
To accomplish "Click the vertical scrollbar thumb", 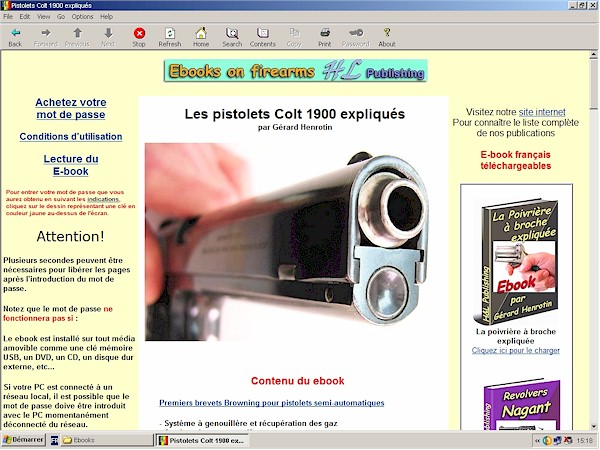I will pyautogui.click(x=593, y=83).
